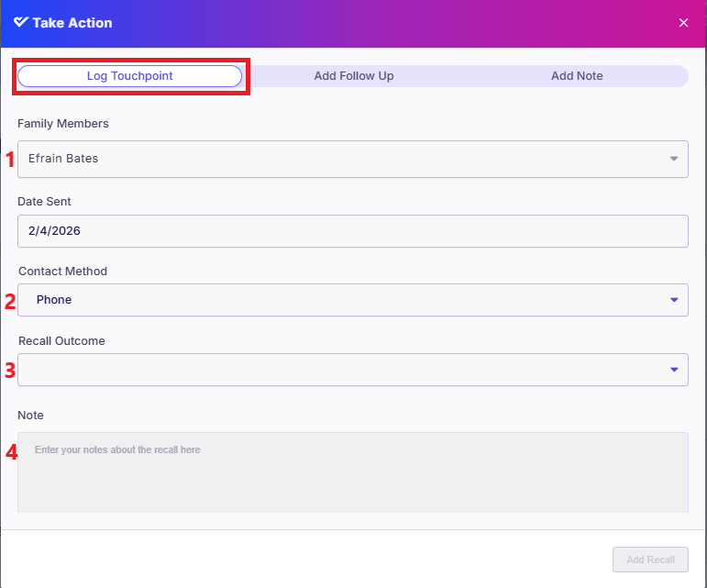The height and width of the screenshot is (588, 707).
Task: Click the Take Action checkmark icon
Action: [21, 22]
